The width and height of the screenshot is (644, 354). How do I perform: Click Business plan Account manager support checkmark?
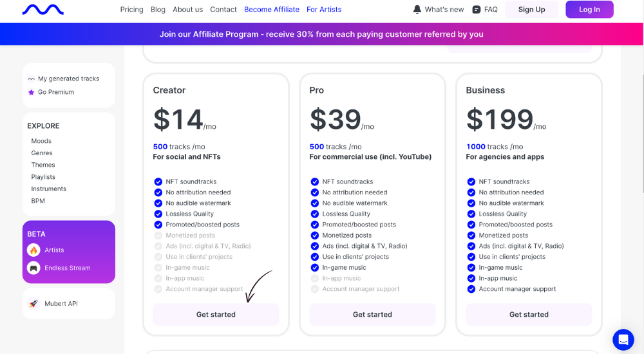[471, 289]
